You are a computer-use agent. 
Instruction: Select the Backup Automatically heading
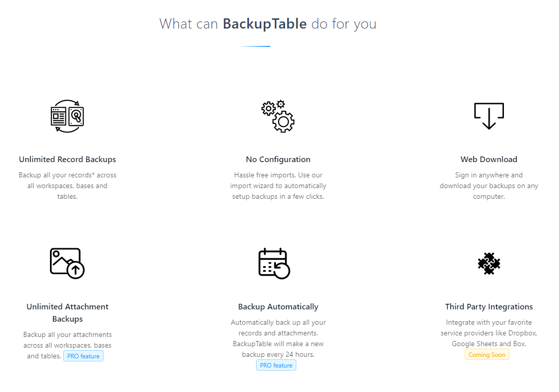[x=278, y=307]
